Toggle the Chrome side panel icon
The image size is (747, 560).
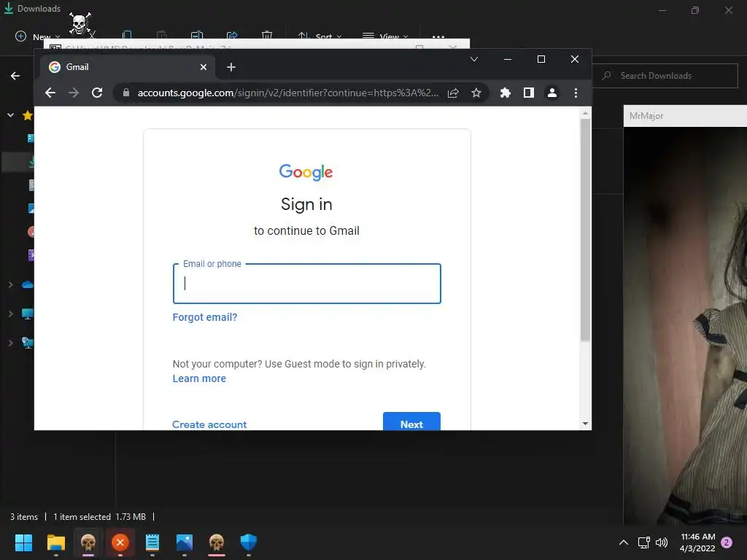[529, 93]
